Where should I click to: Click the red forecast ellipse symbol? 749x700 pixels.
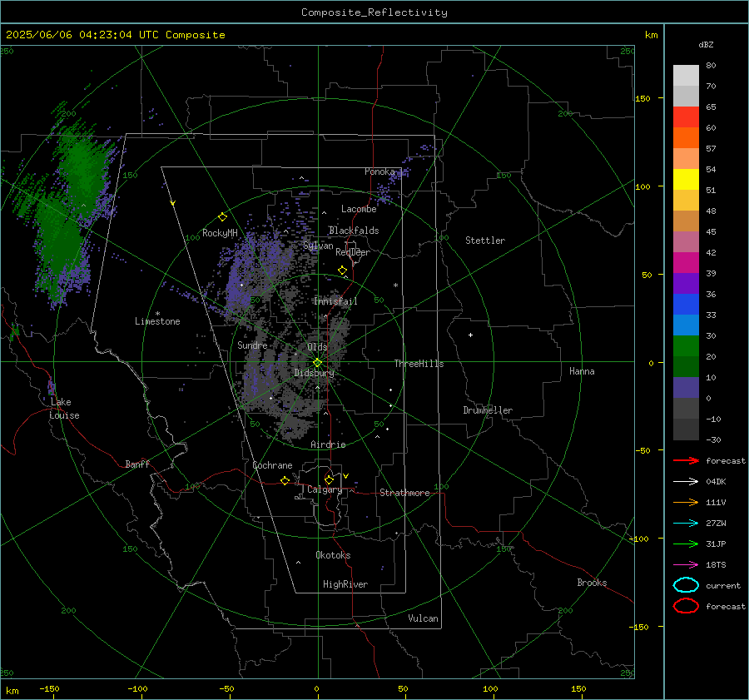point(686,606)
